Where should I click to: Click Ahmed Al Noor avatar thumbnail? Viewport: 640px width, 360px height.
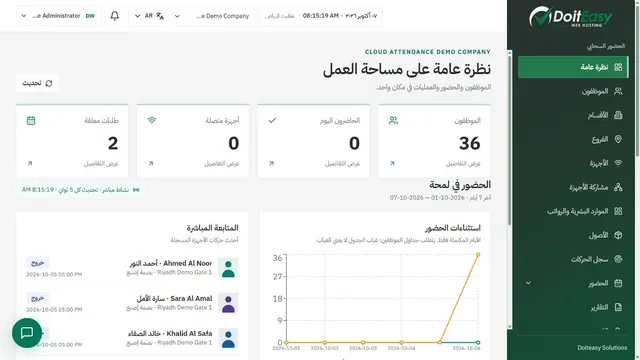pyautogui.click(x=228, y=268)
